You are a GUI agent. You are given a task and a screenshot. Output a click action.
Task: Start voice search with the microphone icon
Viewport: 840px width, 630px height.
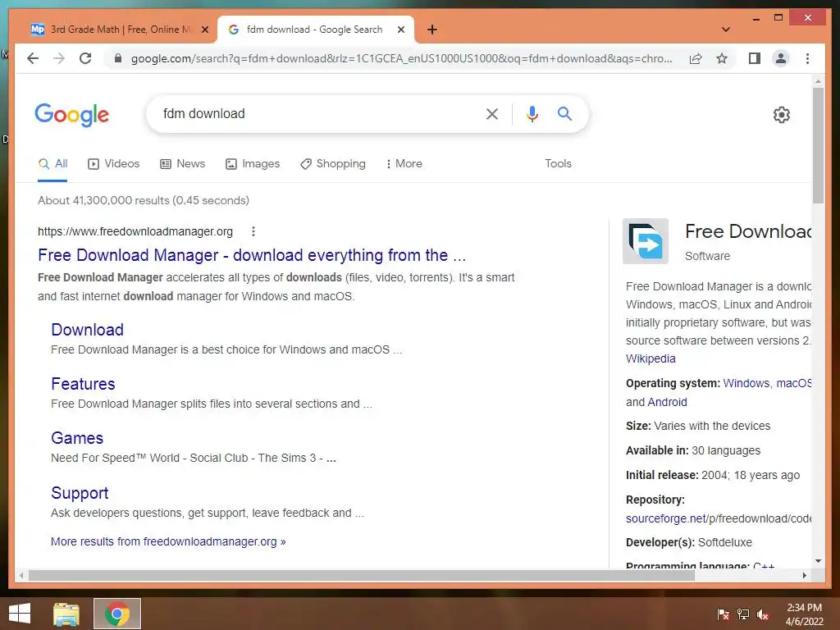point(532,113)
